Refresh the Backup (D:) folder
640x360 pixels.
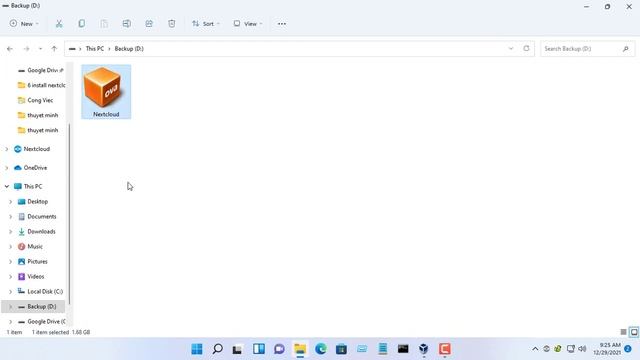526,49
